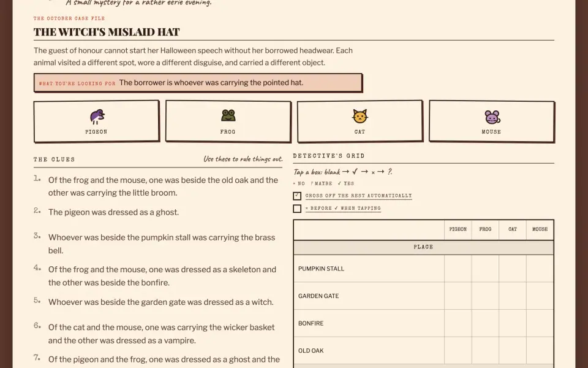Click the PIGEON column header in the grid
588x368 pixels.
coord(458,229)
